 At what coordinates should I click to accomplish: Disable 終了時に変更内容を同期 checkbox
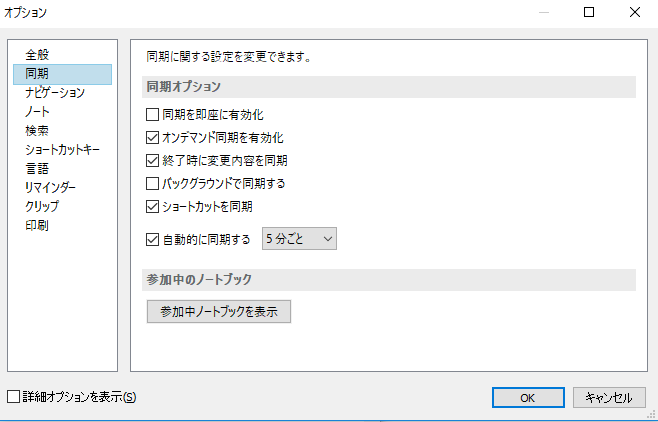pos(153,160)
